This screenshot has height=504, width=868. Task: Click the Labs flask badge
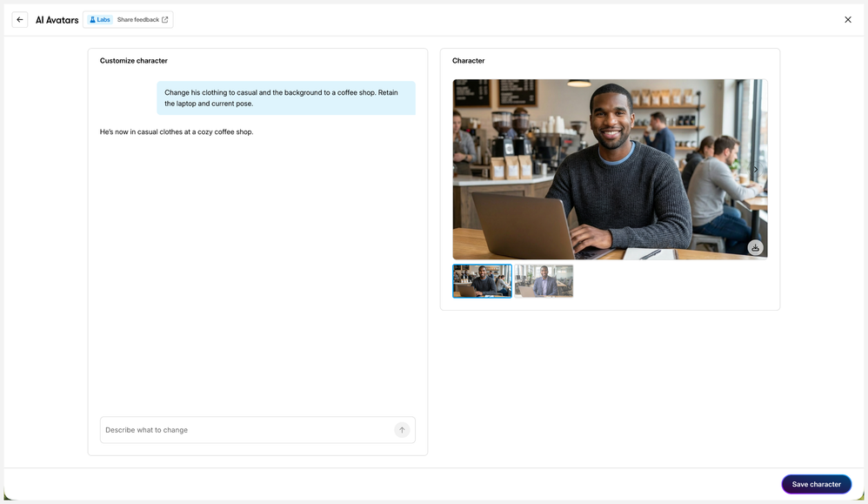[100, 20]
